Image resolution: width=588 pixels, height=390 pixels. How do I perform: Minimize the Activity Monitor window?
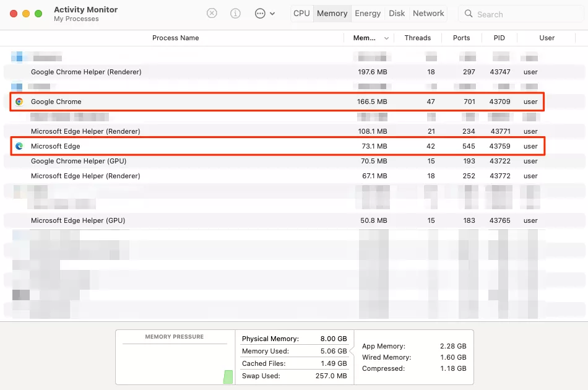tap(26, 13)
